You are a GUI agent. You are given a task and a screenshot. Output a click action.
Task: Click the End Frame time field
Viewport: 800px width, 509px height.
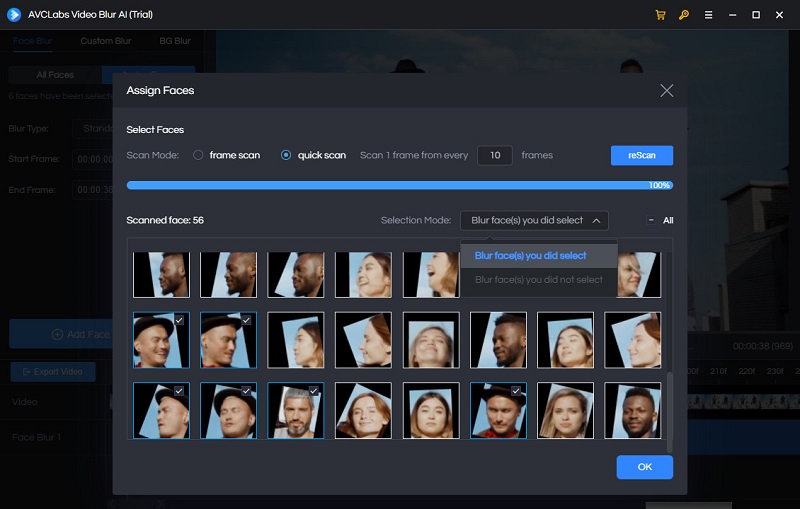point(92,190)
